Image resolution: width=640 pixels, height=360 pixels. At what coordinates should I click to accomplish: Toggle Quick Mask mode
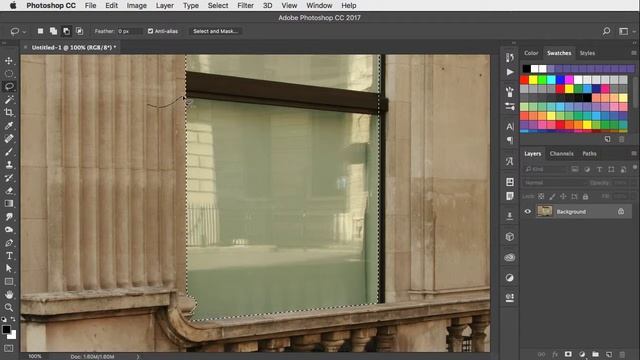(x=9, y=348)
